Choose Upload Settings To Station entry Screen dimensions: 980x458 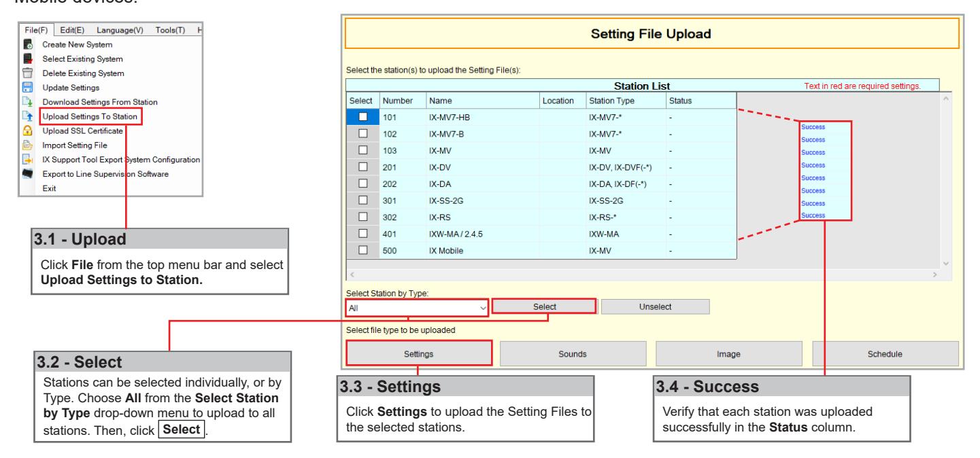tap(91, 116)
